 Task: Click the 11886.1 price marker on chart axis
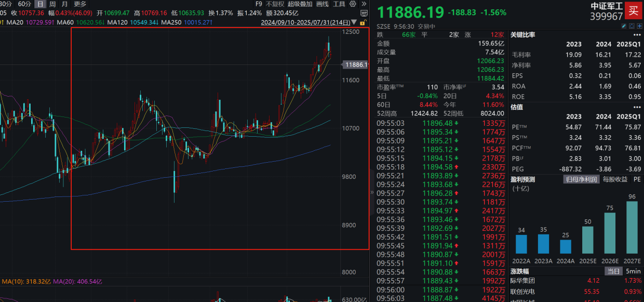tap(356, 64)
